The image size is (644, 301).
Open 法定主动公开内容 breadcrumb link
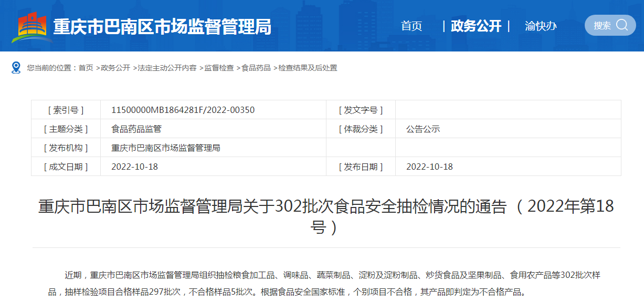(x=167, y=68)
